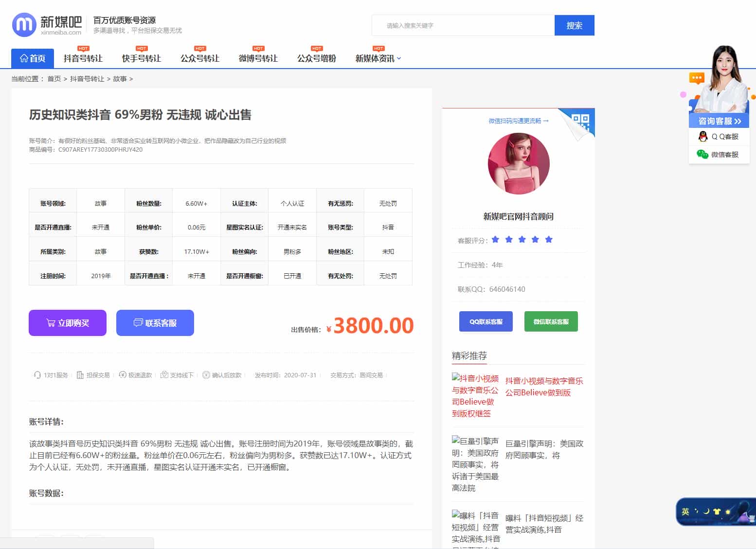The width and height of the screenshot is (756, 549).
Task: Click the QQ penguin customer service icon
Action: click(702, 137)
